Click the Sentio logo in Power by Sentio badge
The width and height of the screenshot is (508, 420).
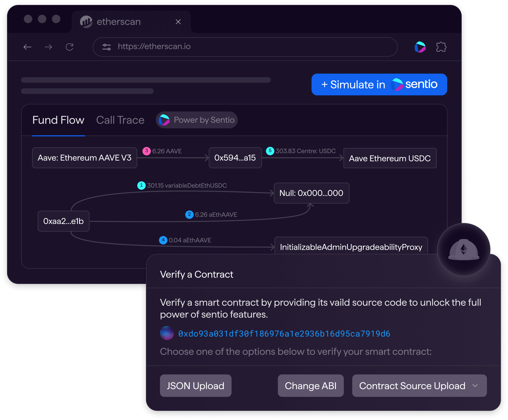coord(164,120)
